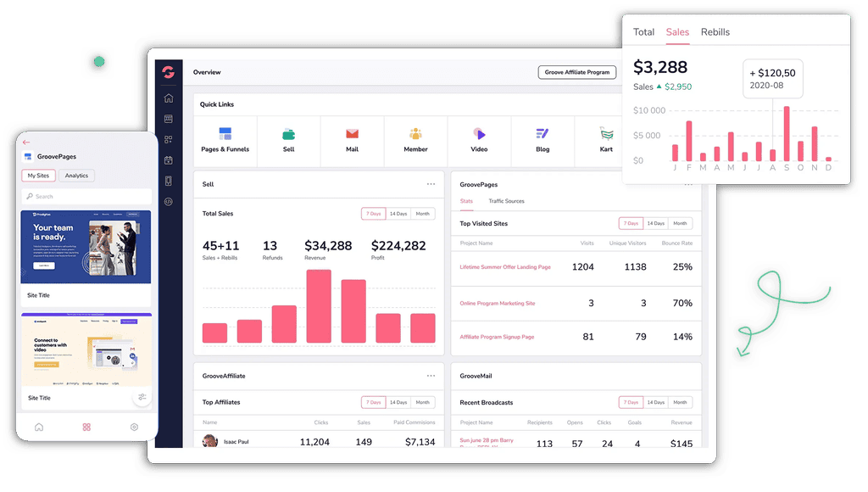Select the grid apps icon in sidebar
This screenshot has width=868, height=492.
click(169, 140)
